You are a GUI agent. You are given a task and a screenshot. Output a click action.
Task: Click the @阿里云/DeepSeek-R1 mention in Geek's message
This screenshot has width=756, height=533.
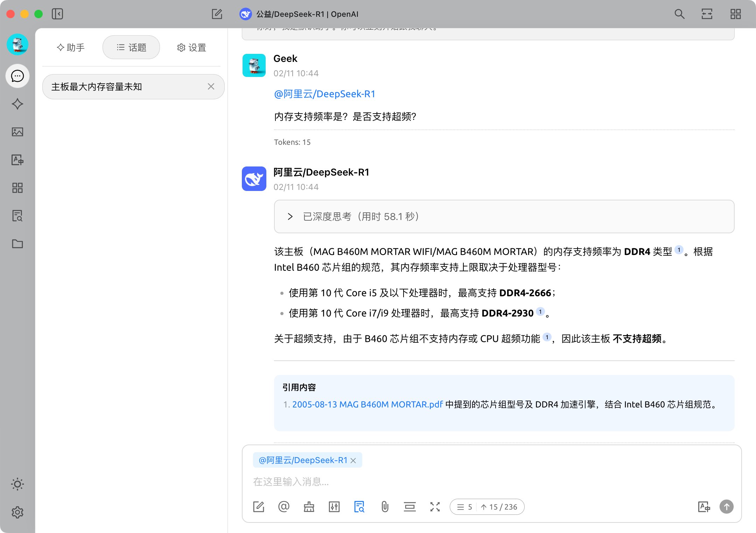pos(324,94)
